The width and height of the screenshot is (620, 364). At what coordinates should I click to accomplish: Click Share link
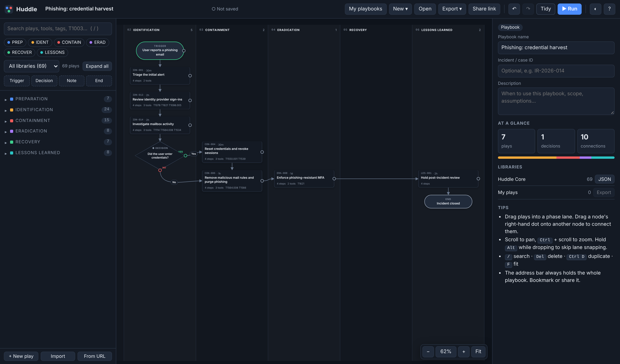pos(484,9)
